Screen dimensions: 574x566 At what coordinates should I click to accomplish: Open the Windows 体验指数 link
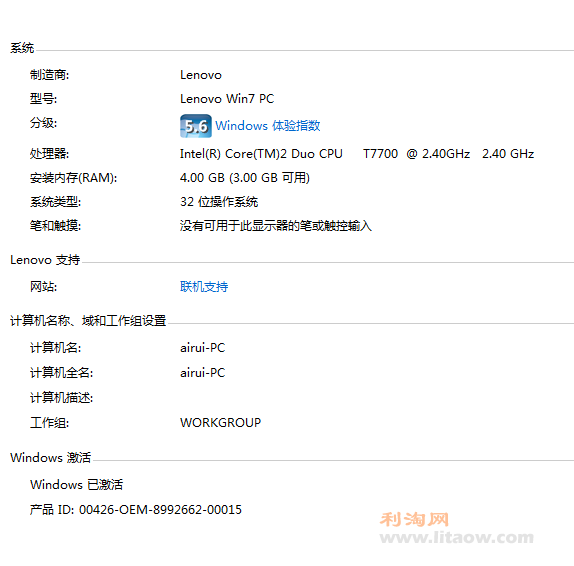pyautogui.click(x=268, y=126)
